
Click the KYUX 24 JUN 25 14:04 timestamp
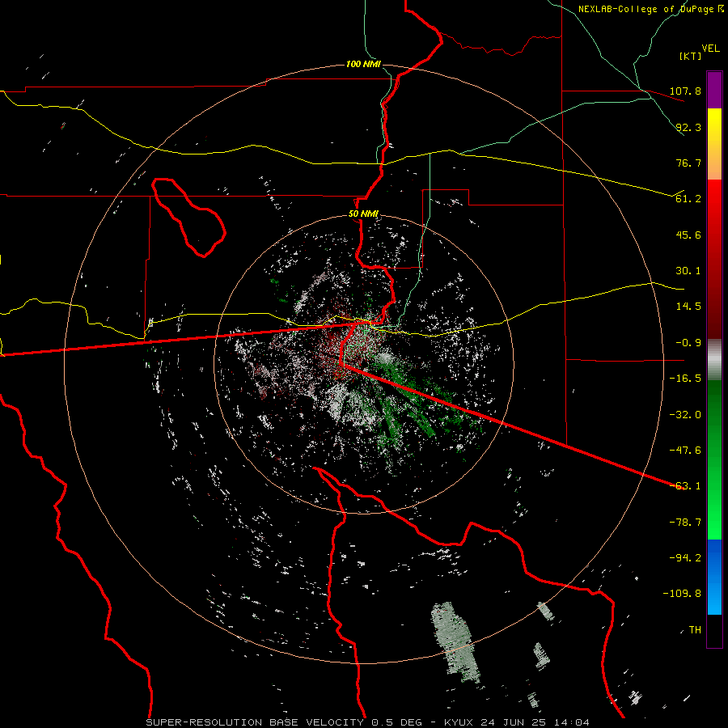pos(517,722)
